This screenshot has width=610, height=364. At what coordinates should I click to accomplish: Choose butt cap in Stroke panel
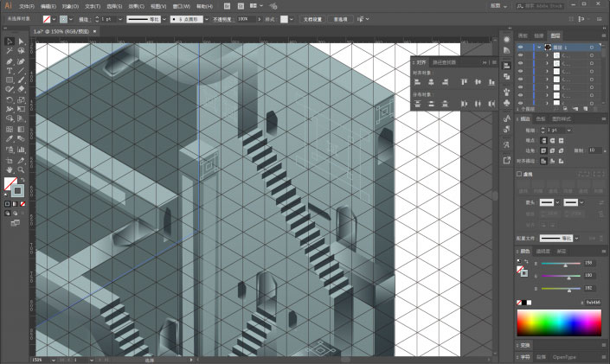click(544, 140)
